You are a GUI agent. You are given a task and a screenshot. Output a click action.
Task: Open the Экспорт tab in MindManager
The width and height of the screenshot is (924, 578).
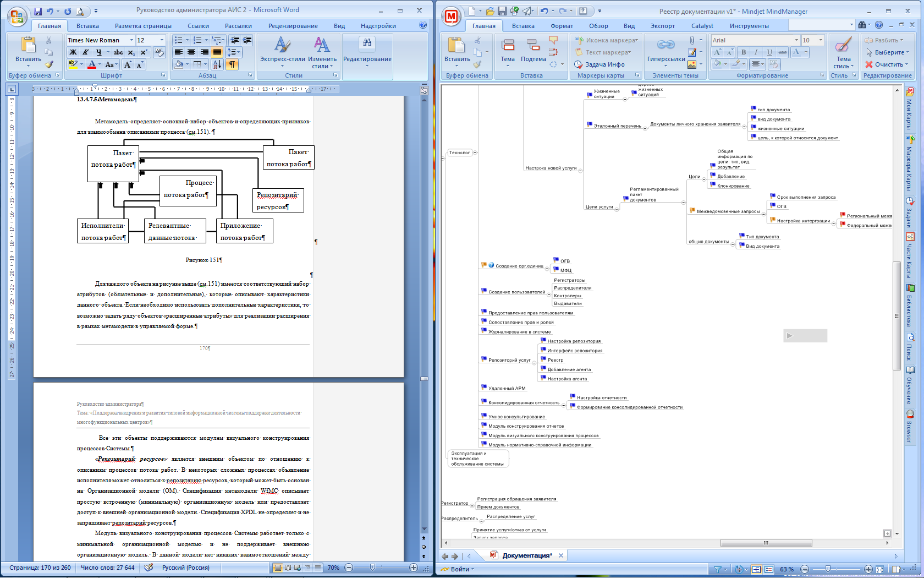coord(662,26)
